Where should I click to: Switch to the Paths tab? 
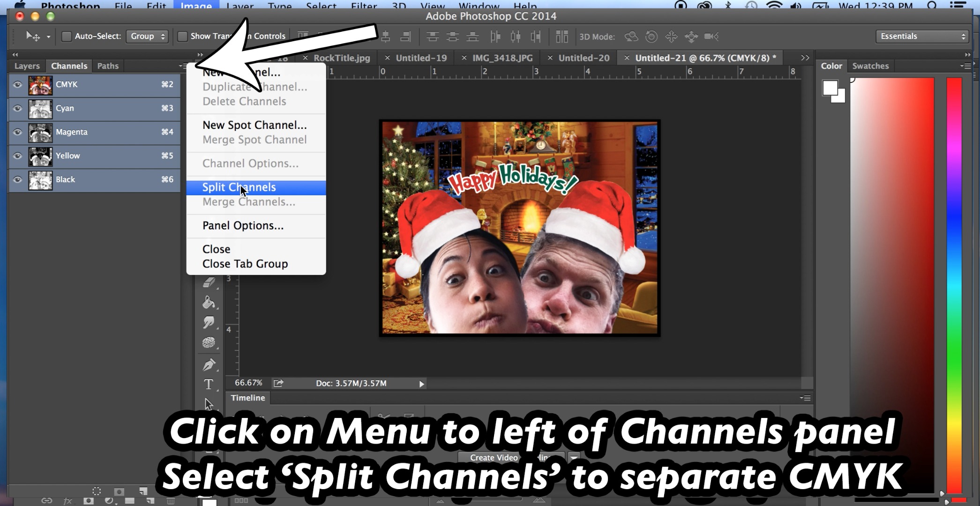click(x=107, y=66)
